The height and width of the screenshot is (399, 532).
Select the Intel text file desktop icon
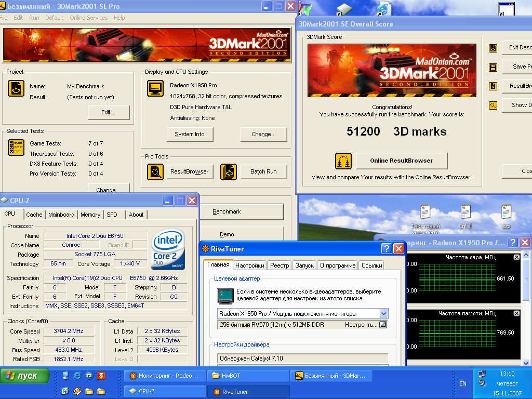[x=465, y=217]
